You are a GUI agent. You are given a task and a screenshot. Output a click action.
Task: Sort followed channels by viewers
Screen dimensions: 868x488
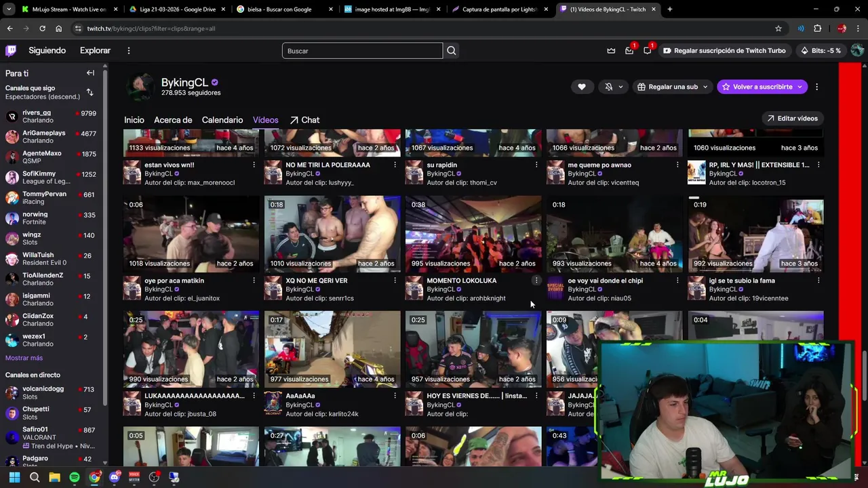pos(90,92)
